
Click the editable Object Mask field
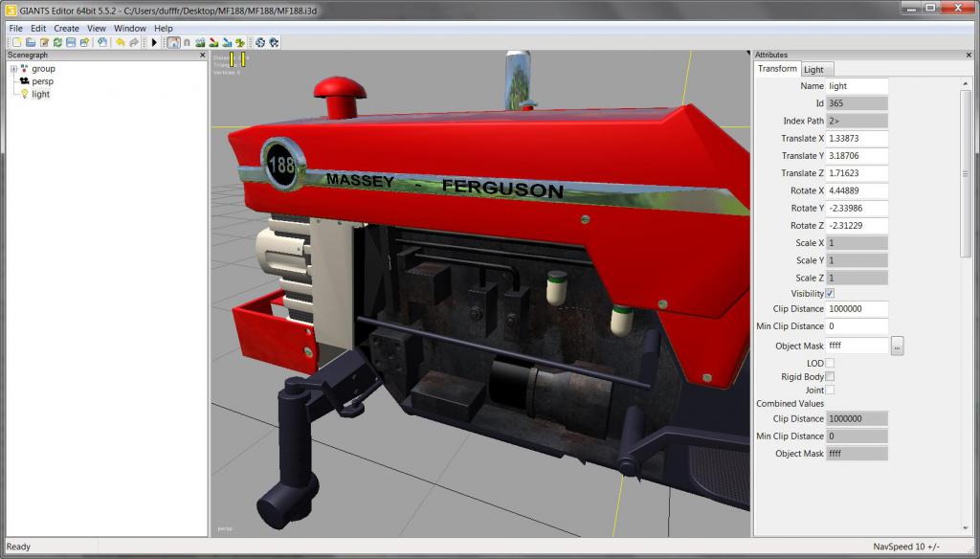pyautogui.click(x=857, y=346)
